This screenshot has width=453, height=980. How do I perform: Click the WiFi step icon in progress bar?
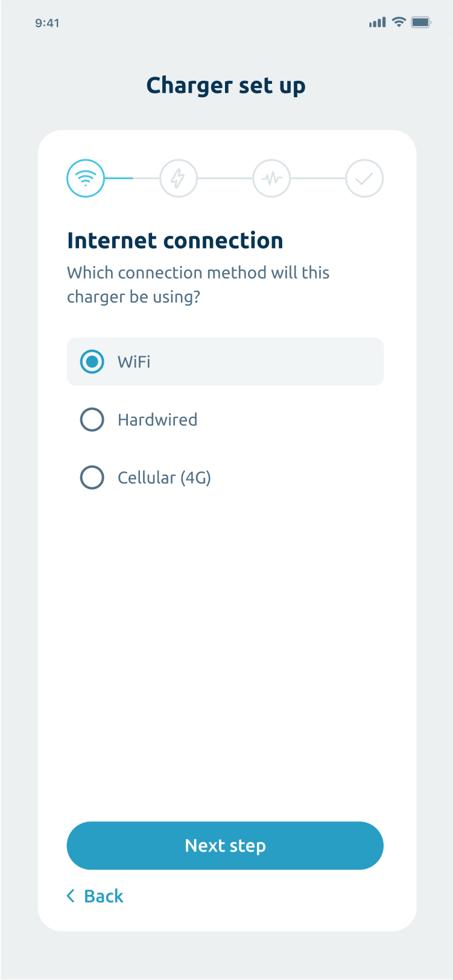86,179
